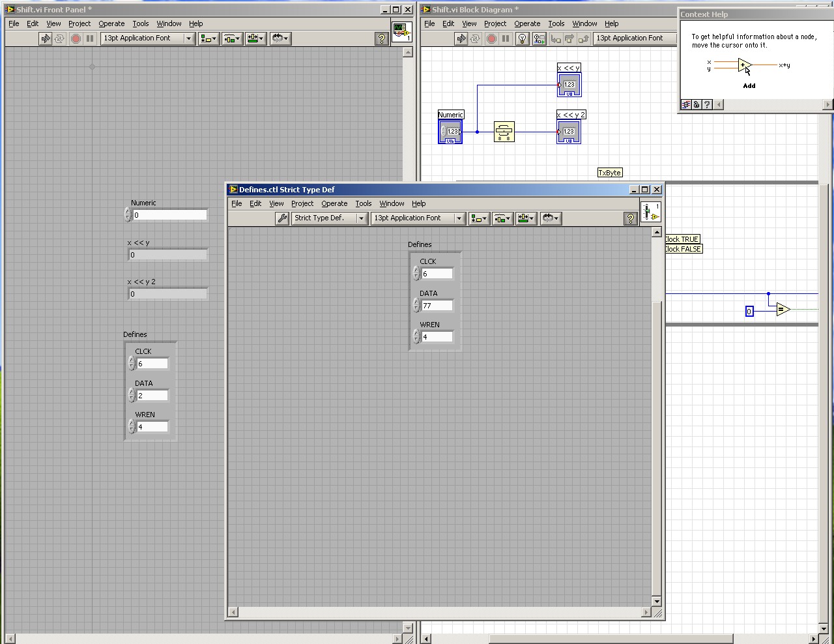Show Context Help from Front Panel toolbar

click(x=382, y=39)
